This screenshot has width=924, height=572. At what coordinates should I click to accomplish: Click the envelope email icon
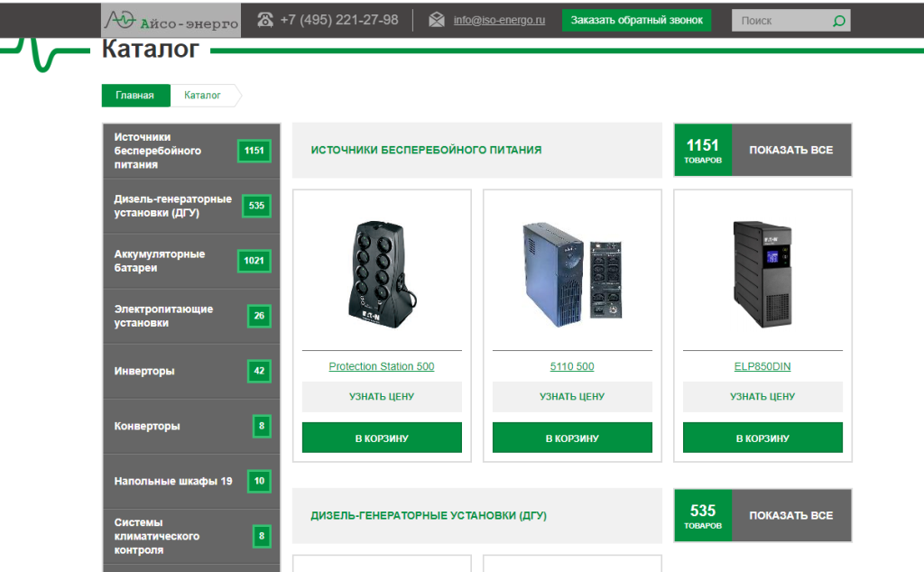click(437, 20)
